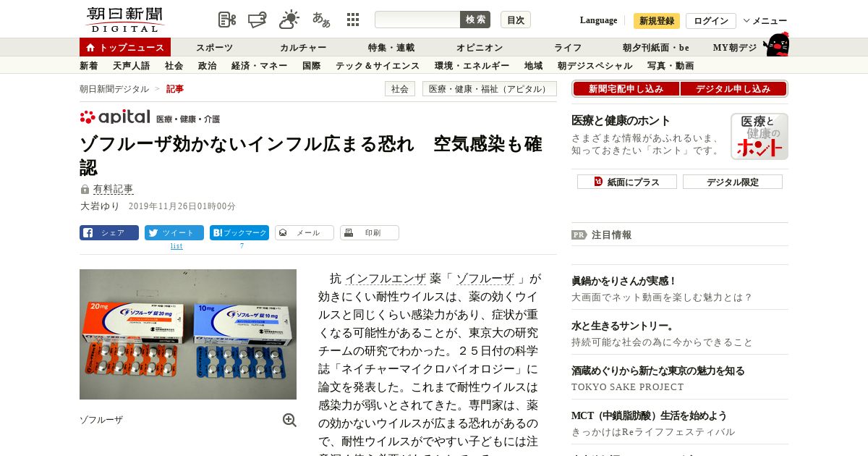Share article on Facebook

109,233
